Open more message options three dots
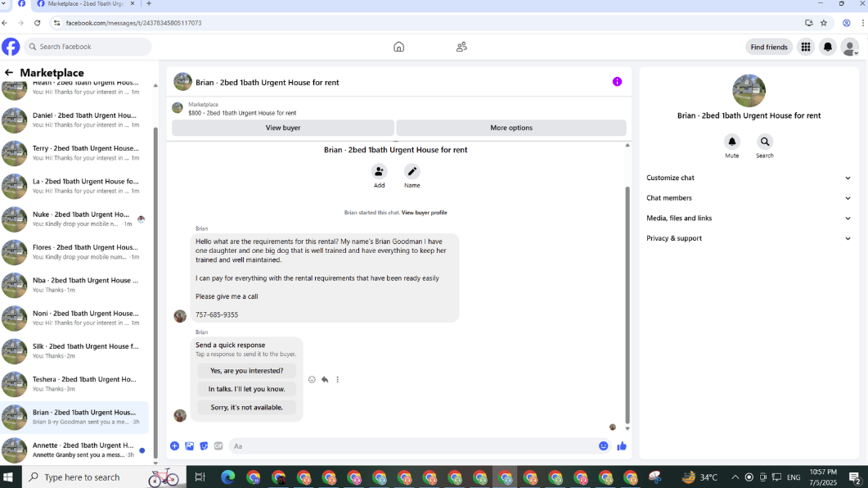 (x=338, y=379)
